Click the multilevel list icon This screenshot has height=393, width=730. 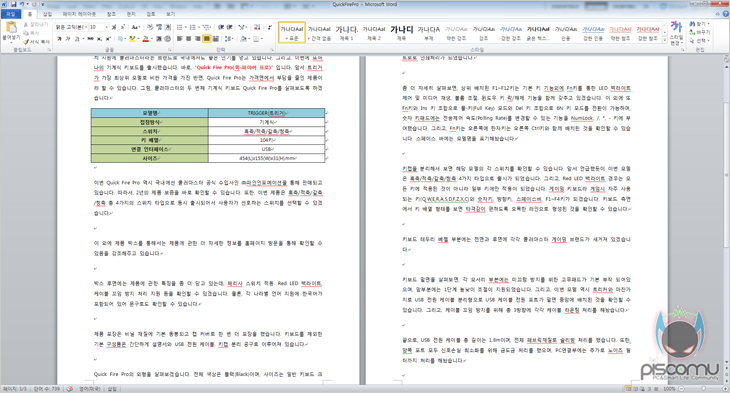206,27
